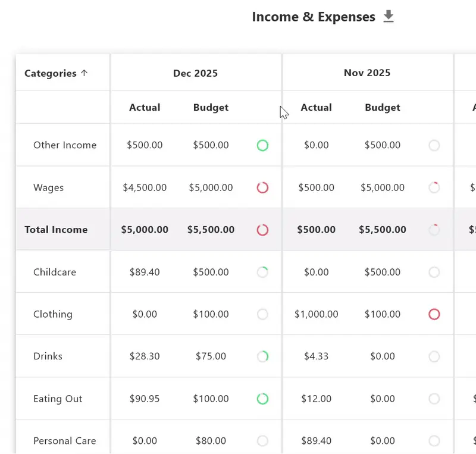Click the progress ring beside Other Income December
The width and height of the screenshot is (476, 454).
pyautogui.click(x=262, y=145)
